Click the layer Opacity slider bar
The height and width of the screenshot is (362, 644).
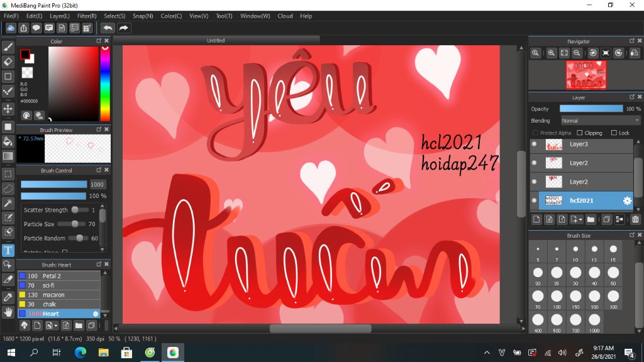tap(591, 109)
